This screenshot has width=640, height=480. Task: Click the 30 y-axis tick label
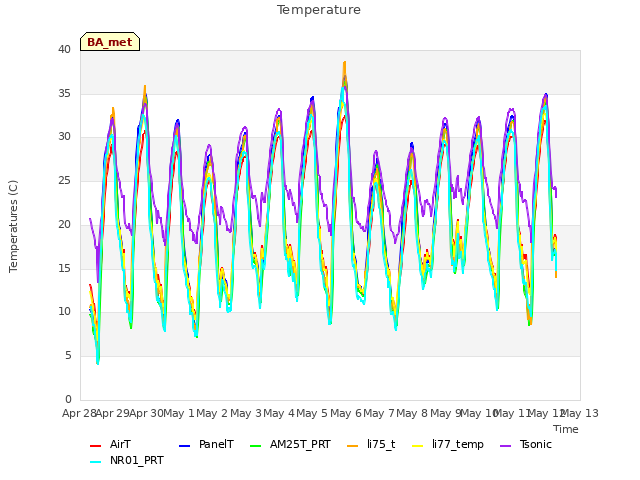64,137
